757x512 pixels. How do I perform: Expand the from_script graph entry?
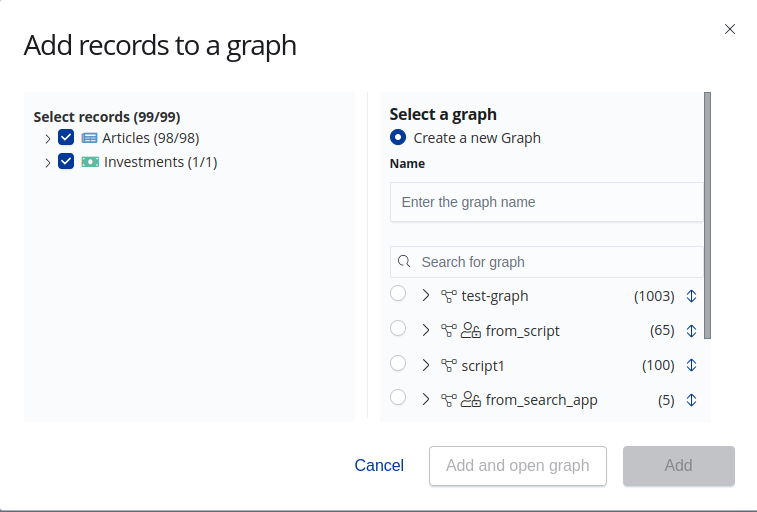pyautogui.click(x=425, y=330)
